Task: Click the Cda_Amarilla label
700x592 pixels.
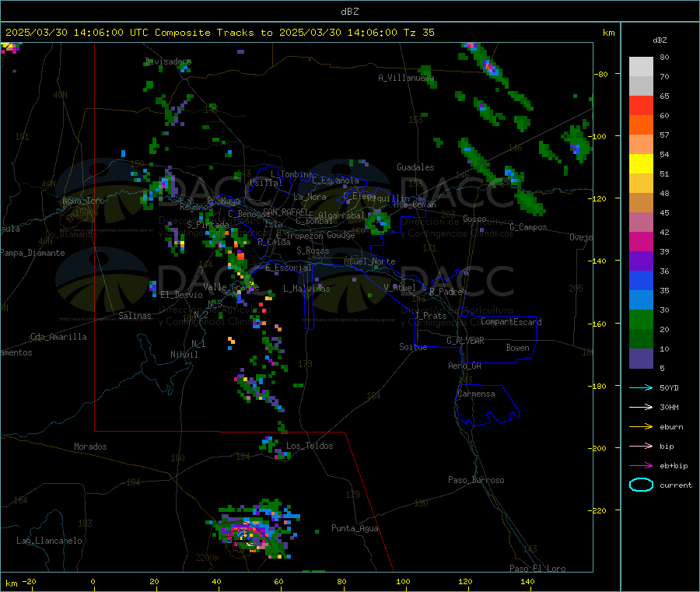Action: coord(58,337)
